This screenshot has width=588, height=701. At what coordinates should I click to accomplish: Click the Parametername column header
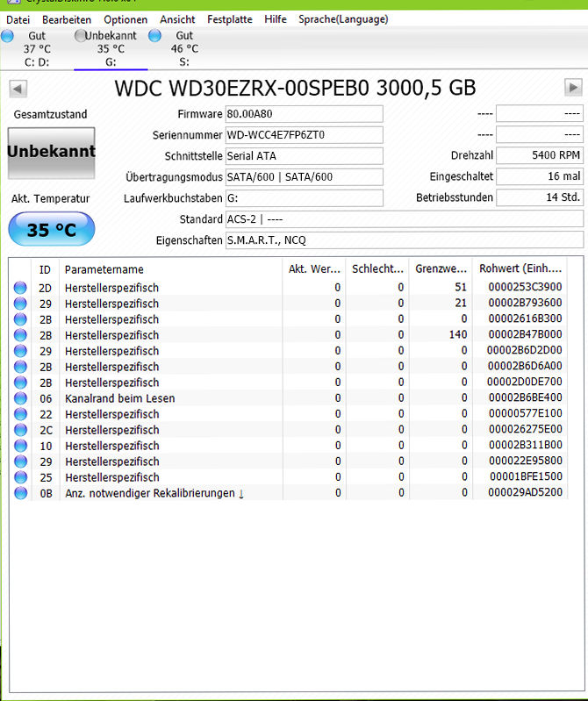[171, 269]
